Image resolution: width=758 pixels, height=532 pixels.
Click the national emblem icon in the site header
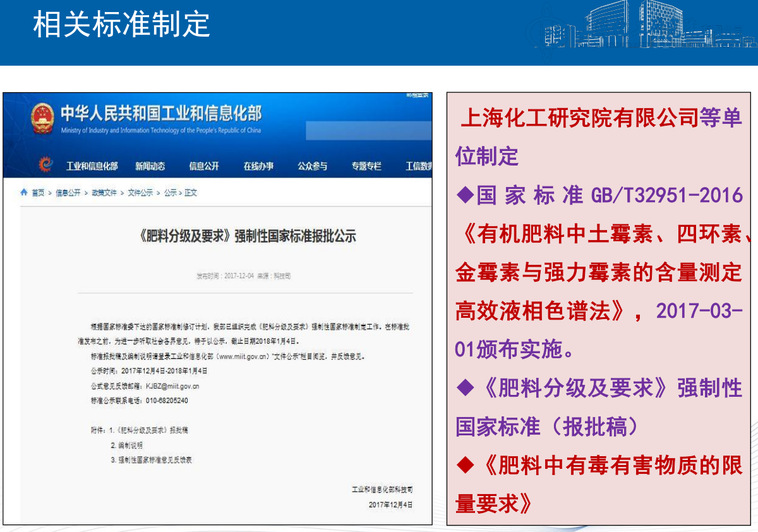click(42, 118)
